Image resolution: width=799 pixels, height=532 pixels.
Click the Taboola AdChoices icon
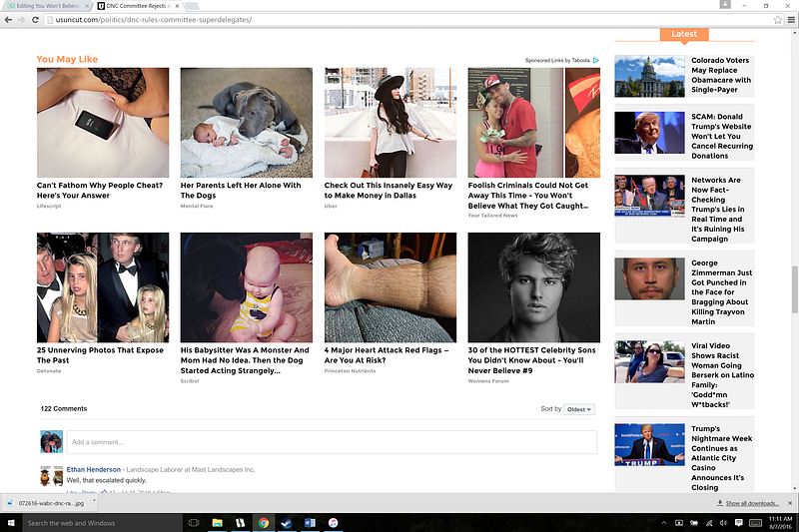pyautogui.click(x=595, y=60)
